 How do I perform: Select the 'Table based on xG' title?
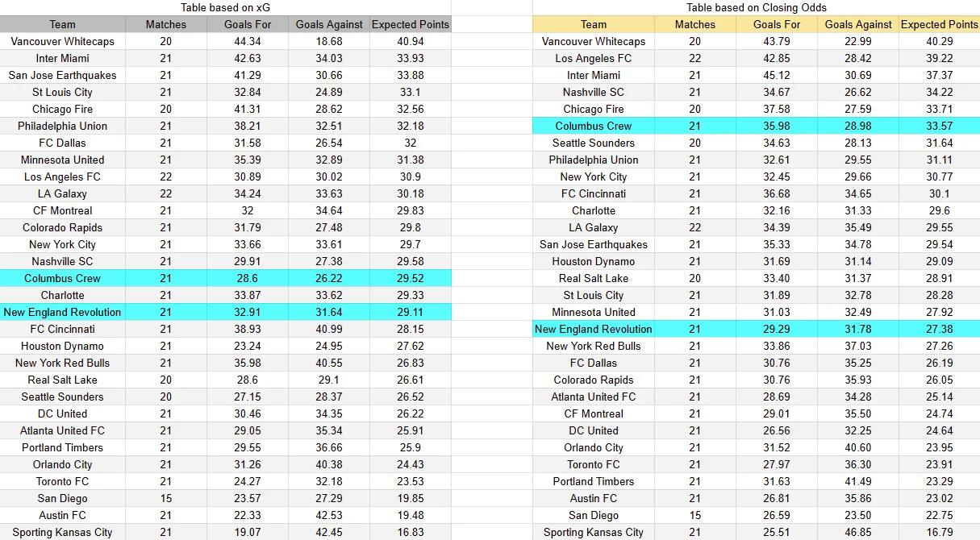tap(225, 7)
